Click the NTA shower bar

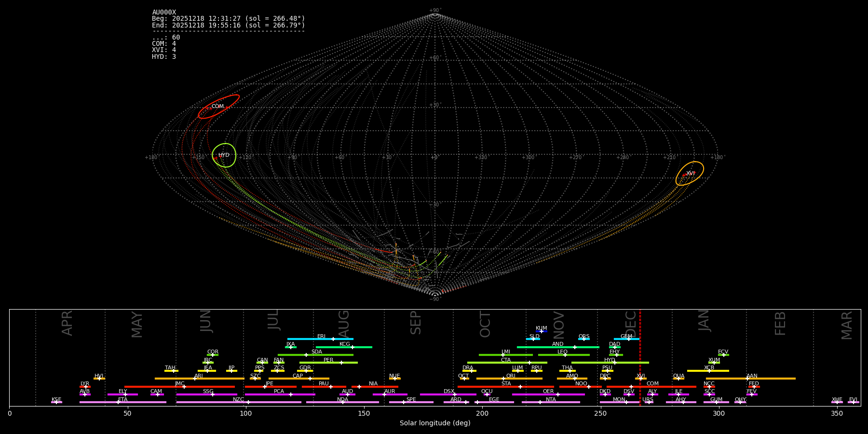point(551,402)
